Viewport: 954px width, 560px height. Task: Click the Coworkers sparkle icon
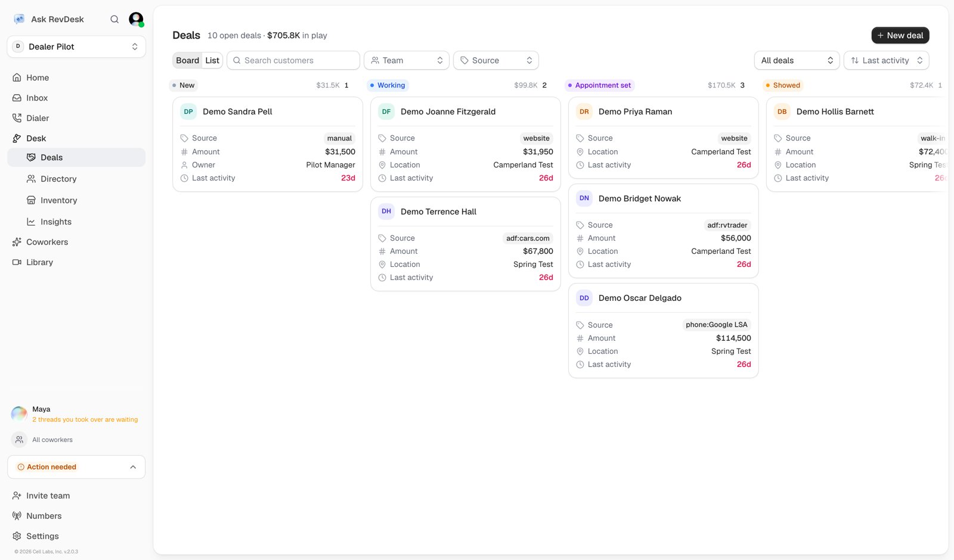tap(17, 242)
